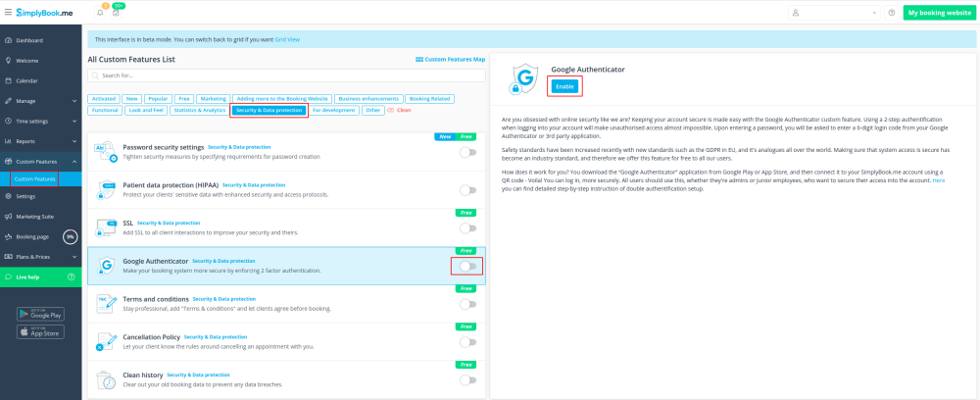
Task: Click the Google Play store badge
Action: tap(40, 314)
